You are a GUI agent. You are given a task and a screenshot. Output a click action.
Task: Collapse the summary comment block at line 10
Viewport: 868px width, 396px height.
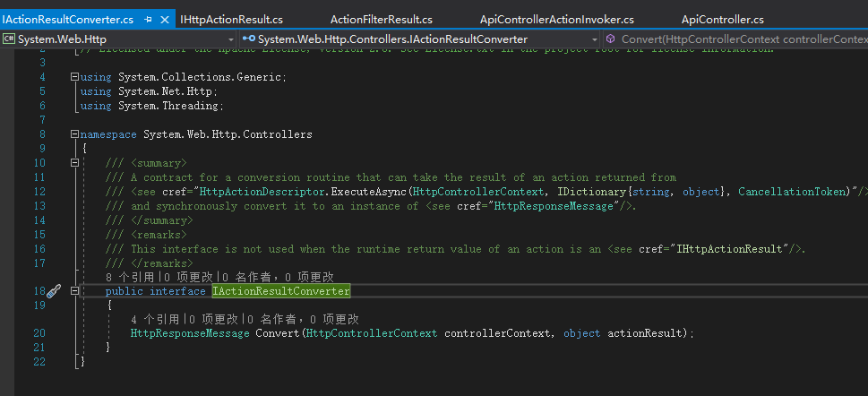[74, 163]
